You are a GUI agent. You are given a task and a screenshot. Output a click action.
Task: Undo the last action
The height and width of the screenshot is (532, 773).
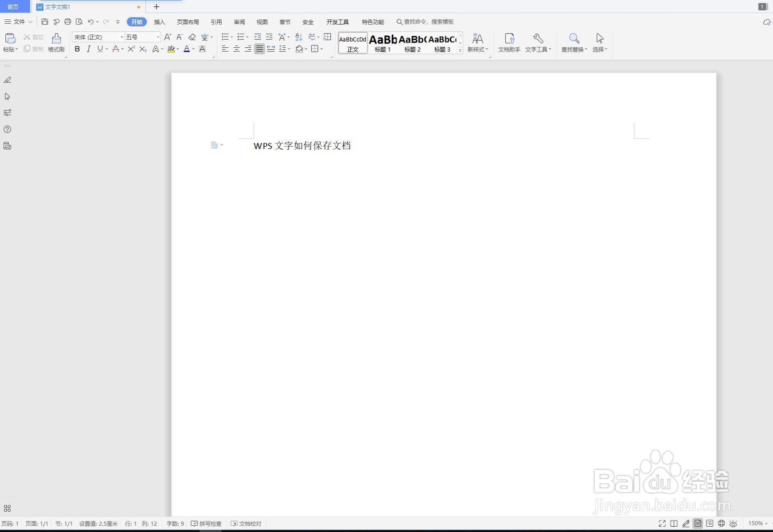90,22
